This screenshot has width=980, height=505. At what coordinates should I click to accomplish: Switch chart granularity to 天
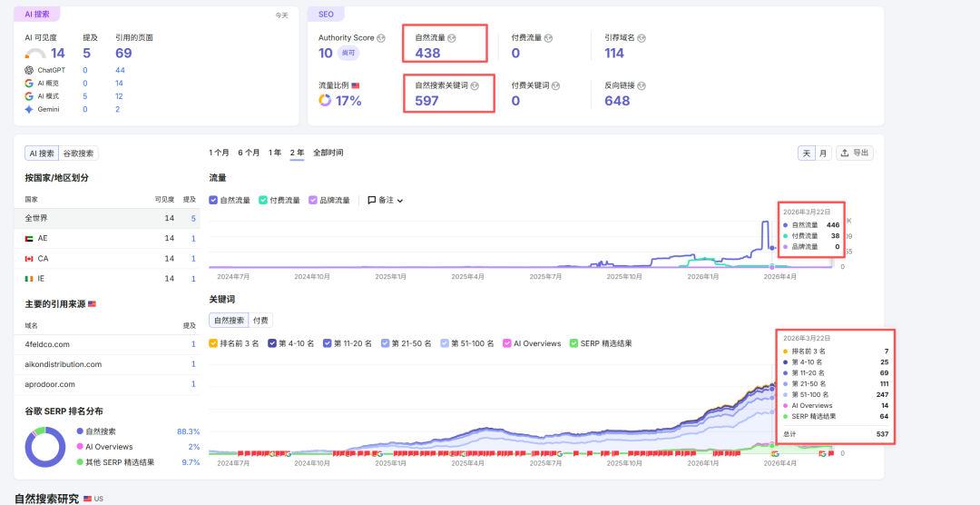[807, 153]
